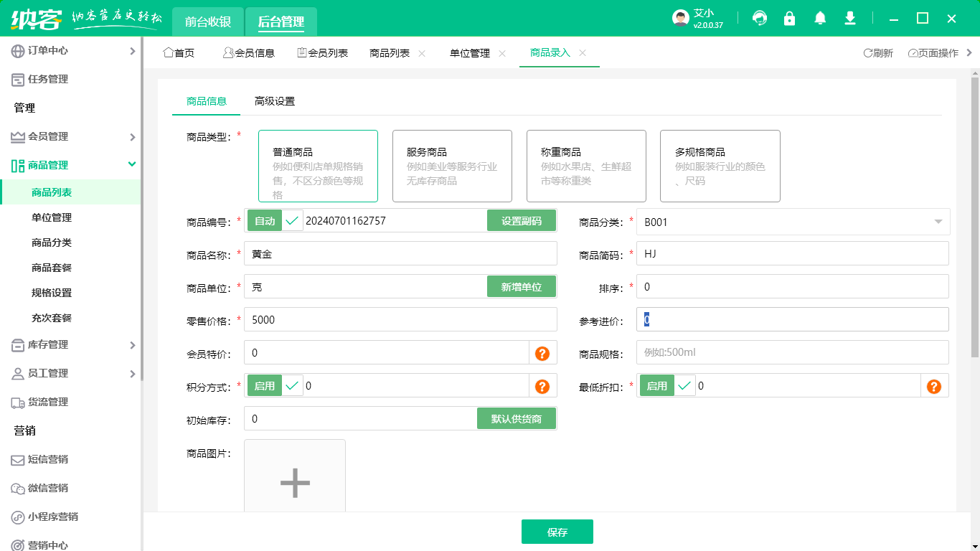Click the lock screen icon in the title bar

(789, 19)
